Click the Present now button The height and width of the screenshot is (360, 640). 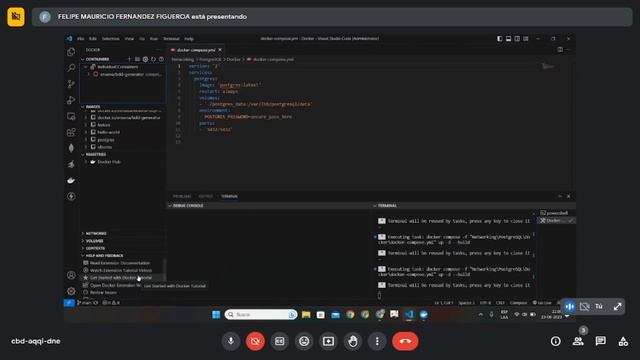tap(329, 341)
